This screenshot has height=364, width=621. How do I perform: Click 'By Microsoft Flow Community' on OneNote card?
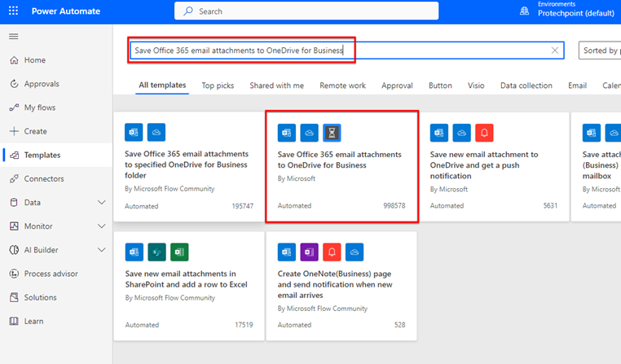[x=323, y=309]
